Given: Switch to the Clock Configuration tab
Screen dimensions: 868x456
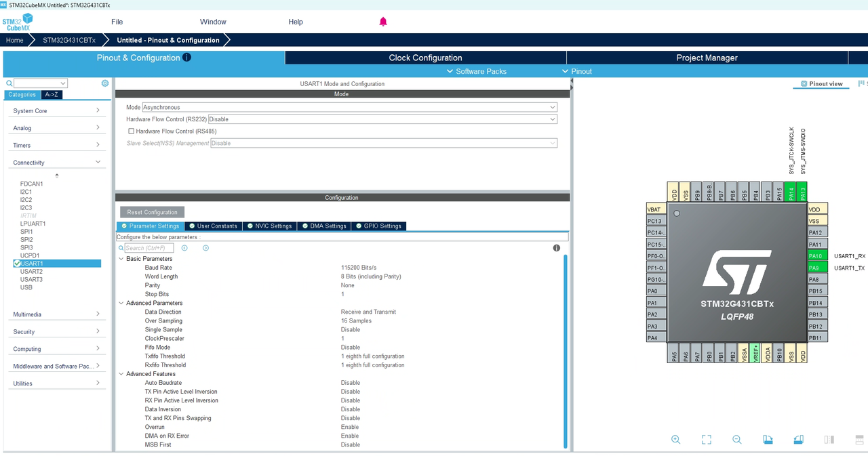Looking at the screenshot, I should pyautogui.click(x=425, y=58).
